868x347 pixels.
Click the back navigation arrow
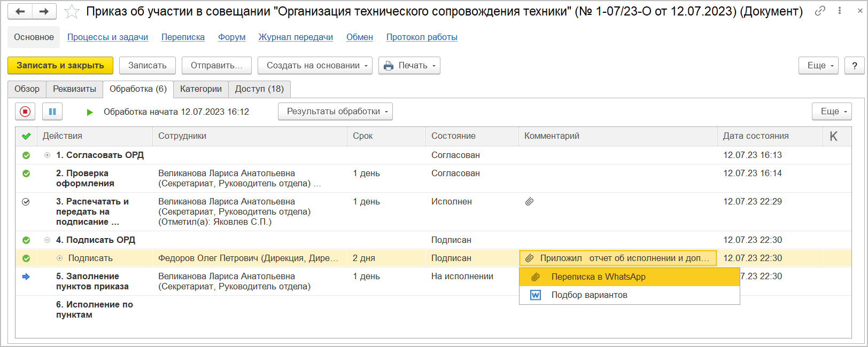click(x=20, y=11)
